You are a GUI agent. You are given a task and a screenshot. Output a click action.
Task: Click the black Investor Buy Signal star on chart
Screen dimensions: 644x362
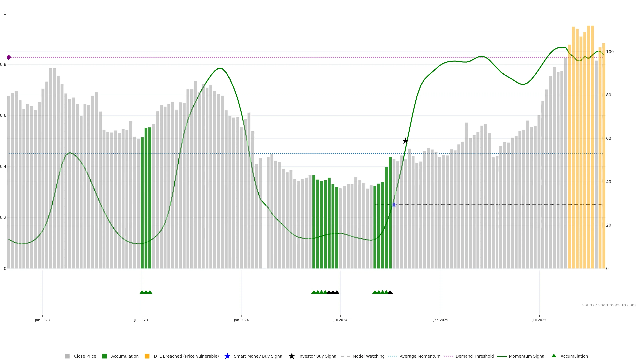tap(405, 141)
